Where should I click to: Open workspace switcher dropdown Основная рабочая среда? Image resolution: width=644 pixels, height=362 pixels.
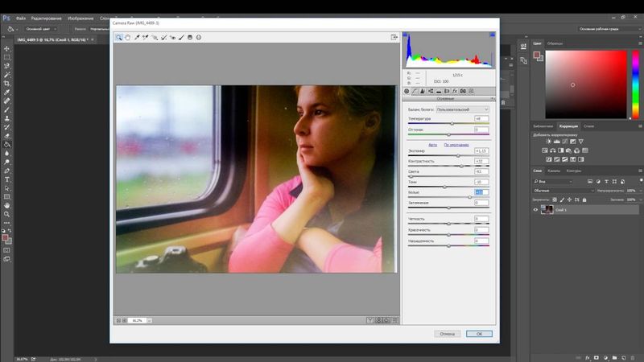[609, 29]
